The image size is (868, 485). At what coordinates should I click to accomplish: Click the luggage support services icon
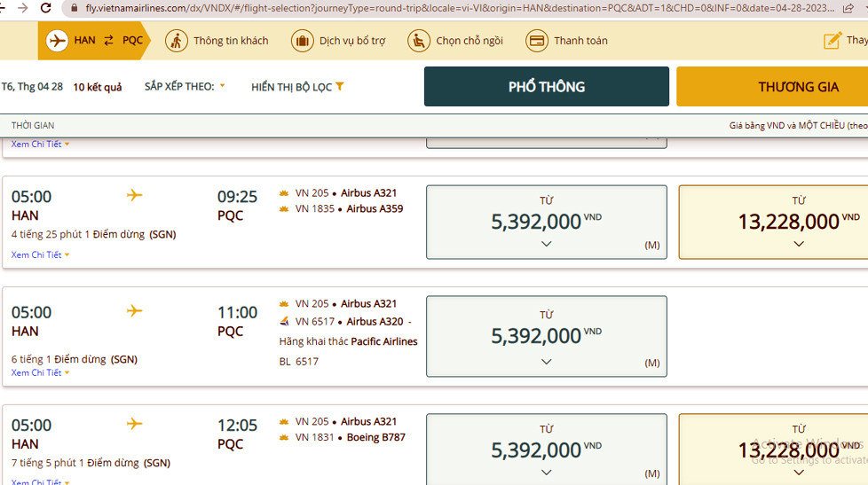pos(302,41)
